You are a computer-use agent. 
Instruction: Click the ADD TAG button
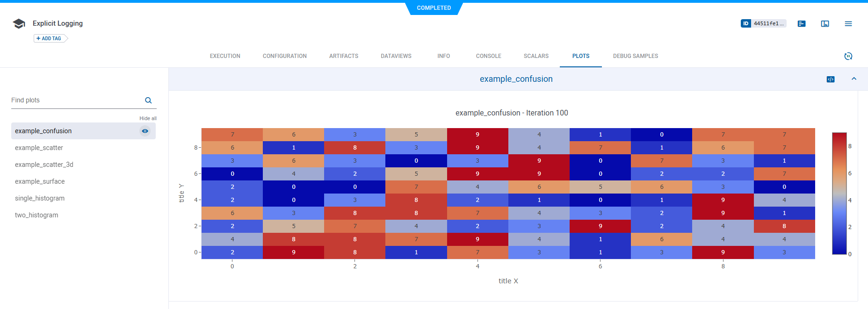pyautogui.click(x=49, y=38)
